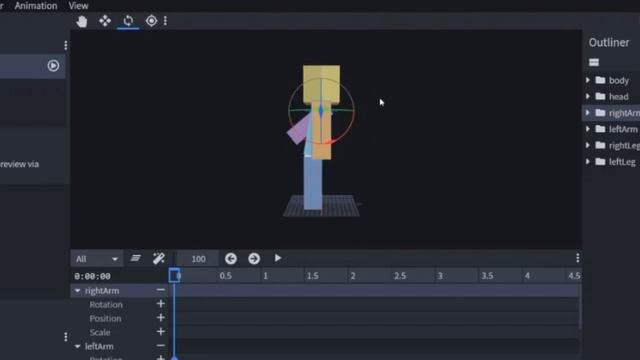Expand the rightLeg folder in Outliner

(x=588, y=146)
